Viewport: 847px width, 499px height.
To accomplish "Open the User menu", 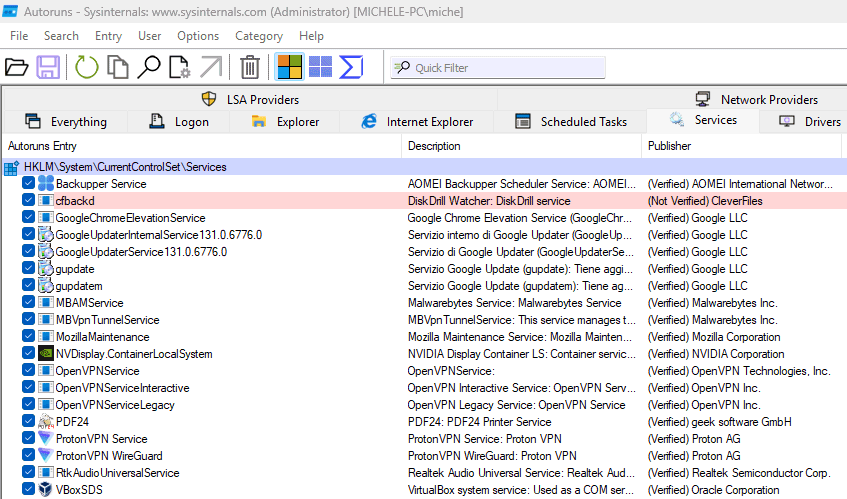I will pyautogui.click(x=149, y=36).
